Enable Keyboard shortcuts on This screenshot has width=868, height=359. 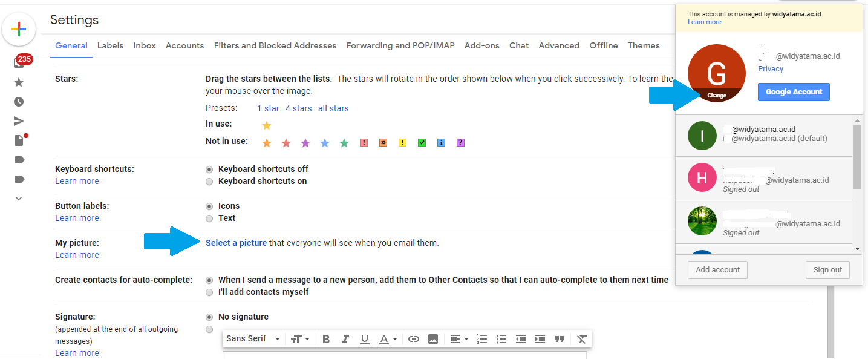(209, 182)
